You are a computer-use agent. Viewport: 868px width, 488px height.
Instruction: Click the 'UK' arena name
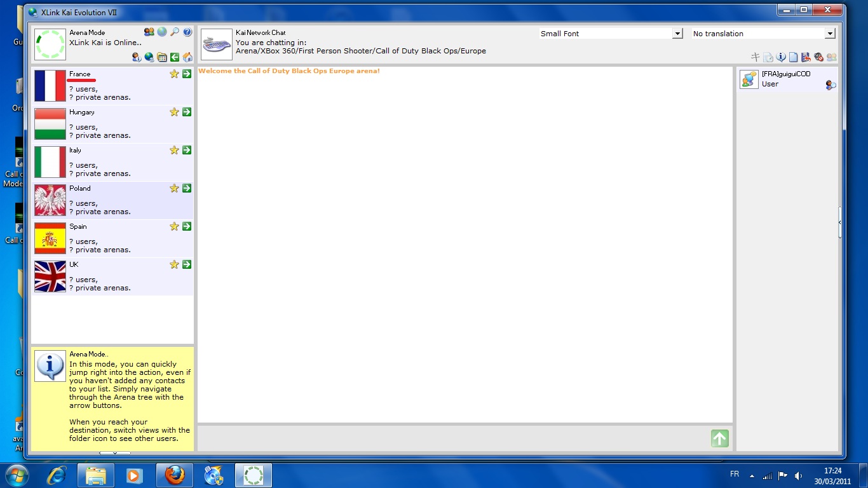point(74,264)
